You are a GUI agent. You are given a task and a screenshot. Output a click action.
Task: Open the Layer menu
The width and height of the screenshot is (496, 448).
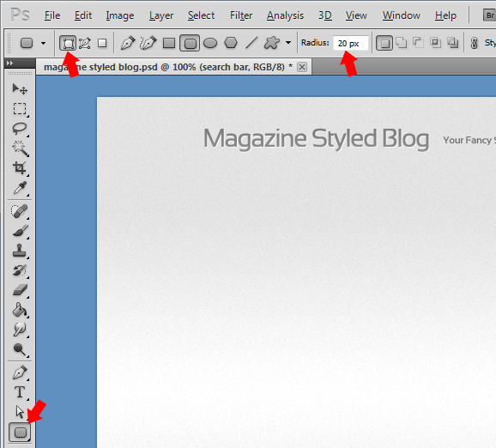pyautogui.click(x=161, y=15)
